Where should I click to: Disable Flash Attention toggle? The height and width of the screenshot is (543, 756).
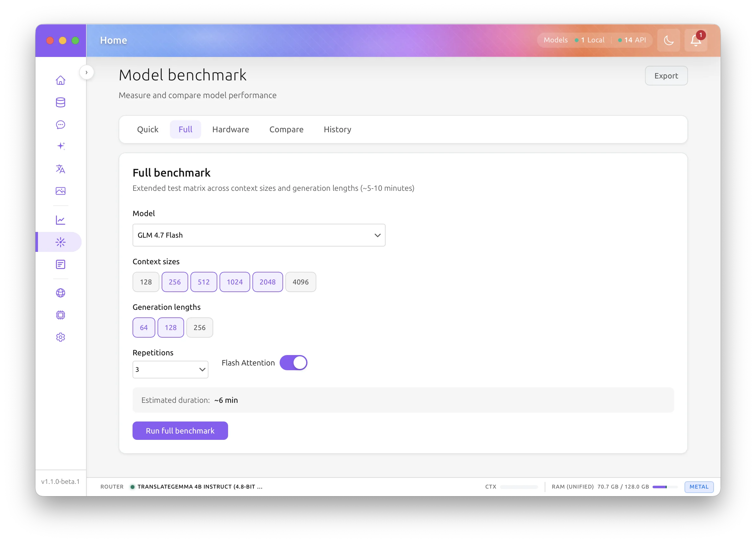293,363
